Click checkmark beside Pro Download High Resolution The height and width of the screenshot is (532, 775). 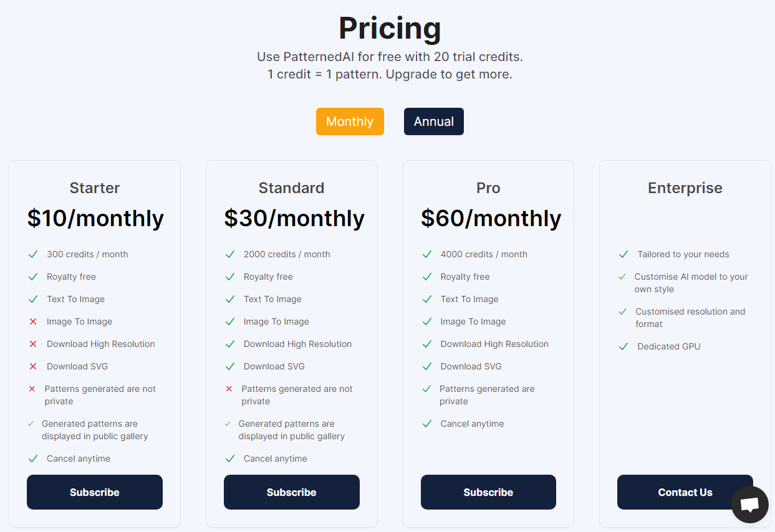point(427,344)
